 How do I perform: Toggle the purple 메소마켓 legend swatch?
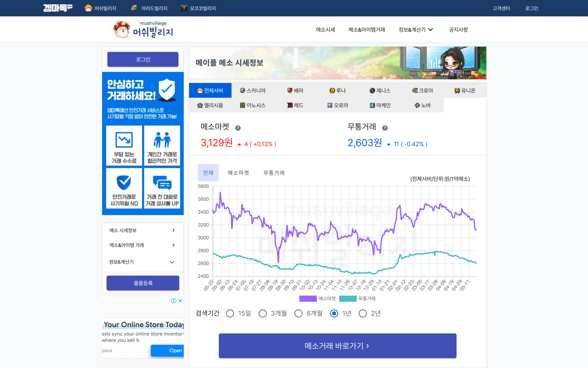coord(308,299)
